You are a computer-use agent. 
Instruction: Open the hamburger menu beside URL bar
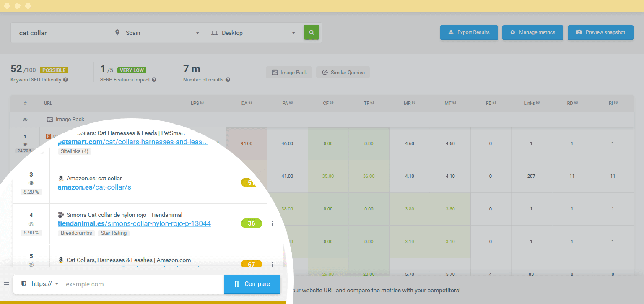[x=6, y=284]
